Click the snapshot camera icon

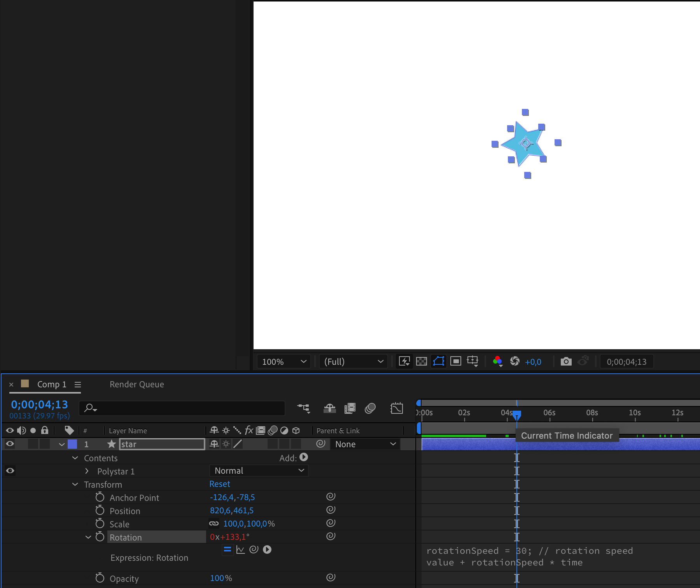click(x=566, y=362)
